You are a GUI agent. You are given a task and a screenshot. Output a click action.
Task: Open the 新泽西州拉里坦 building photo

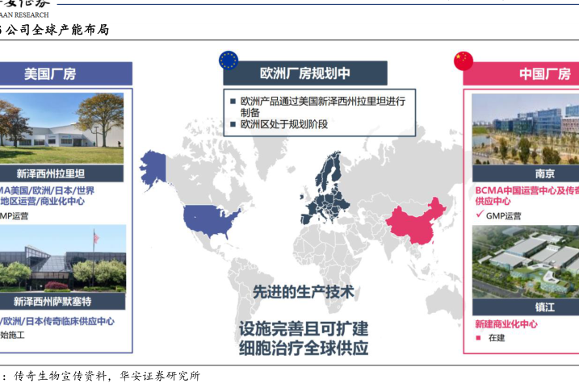pyautogui.click(x=61, y=128)
